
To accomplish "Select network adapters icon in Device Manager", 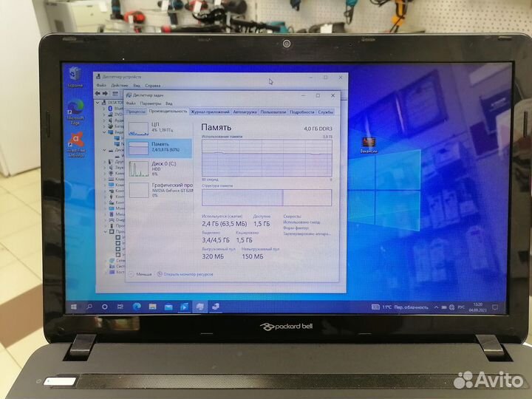I will tap(112, 261).
